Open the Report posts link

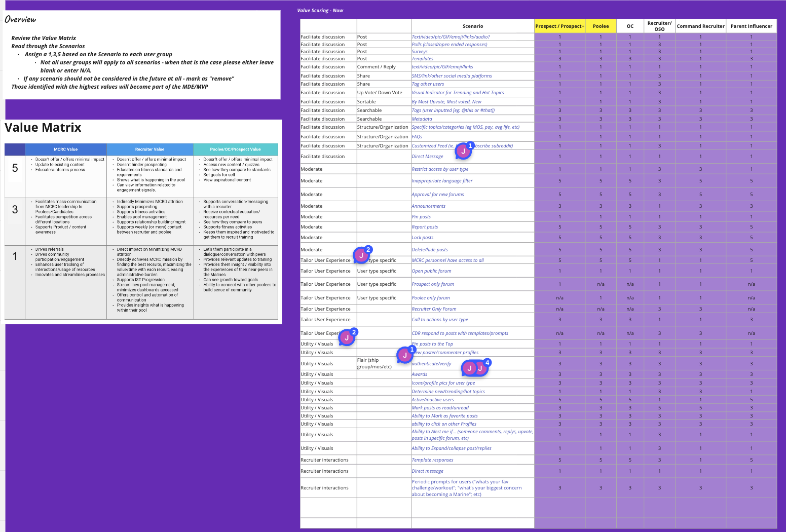425,227
